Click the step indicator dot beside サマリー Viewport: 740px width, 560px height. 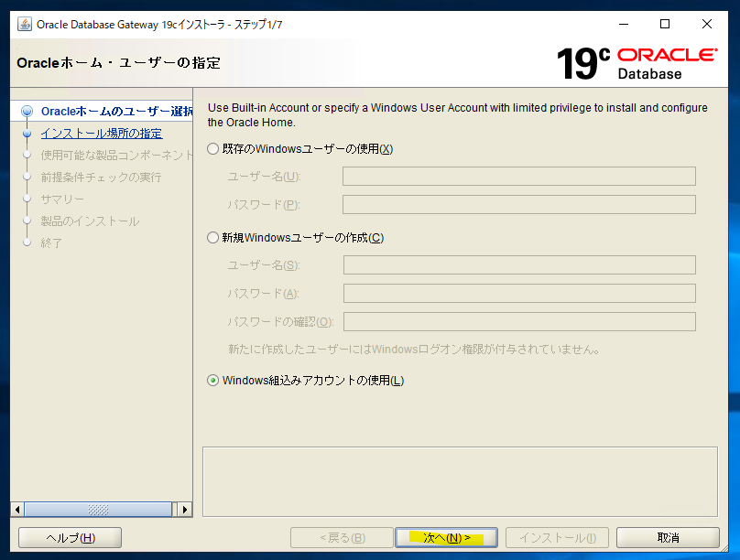(27, 199)
